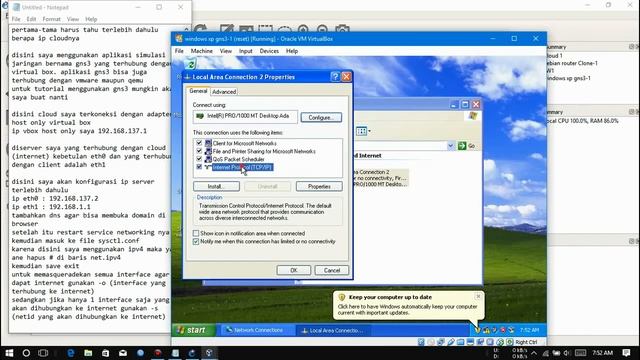Click the touch keyboard tray icon
The height and width of the screenshot is (360, 640).
[580, 353]
